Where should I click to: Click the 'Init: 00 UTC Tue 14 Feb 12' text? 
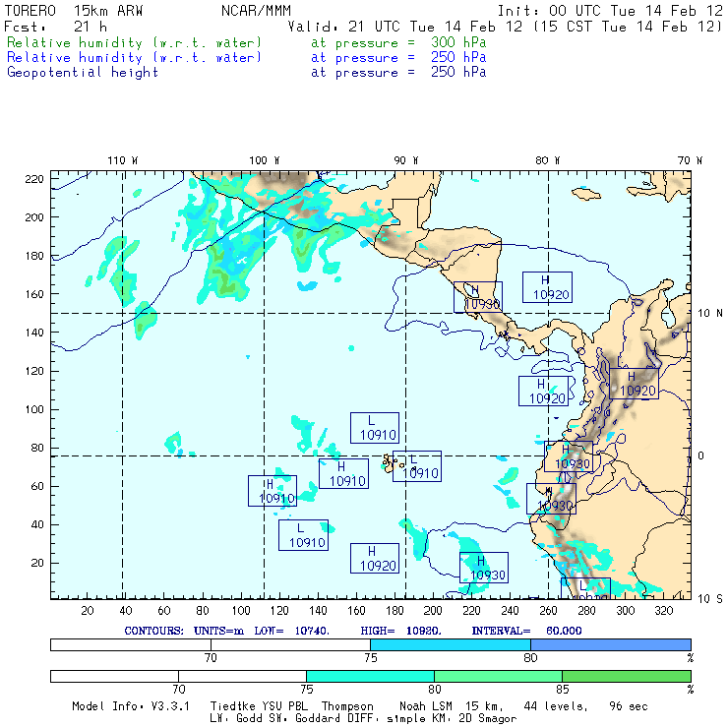(610, 11)
